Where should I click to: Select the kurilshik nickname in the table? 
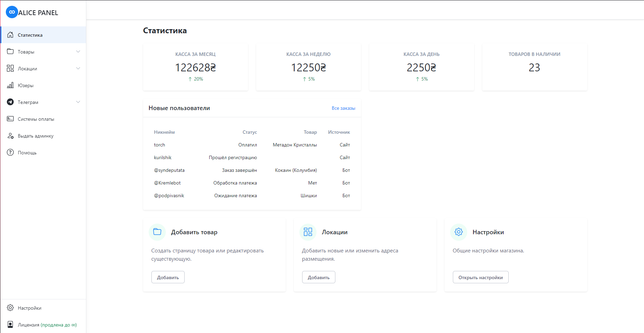[163, 157]
